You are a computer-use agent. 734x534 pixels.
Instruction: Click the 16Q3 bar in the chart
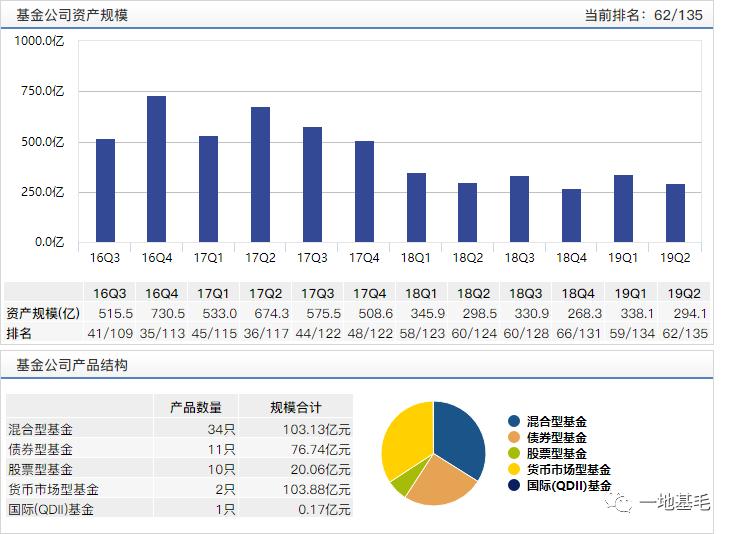tap(105, 190)
